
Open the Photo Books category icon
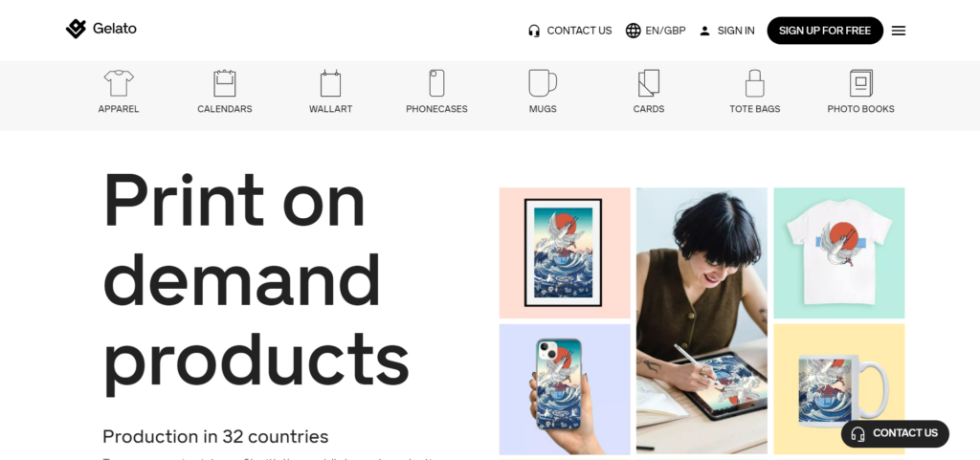point(860,83)
